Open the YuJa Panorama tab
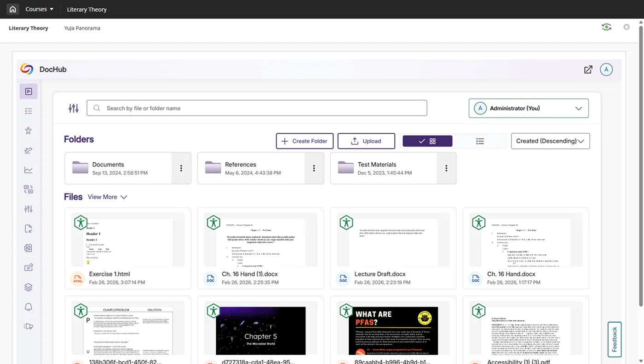This screenshot has width=644, height=364. tap(82, 28)
